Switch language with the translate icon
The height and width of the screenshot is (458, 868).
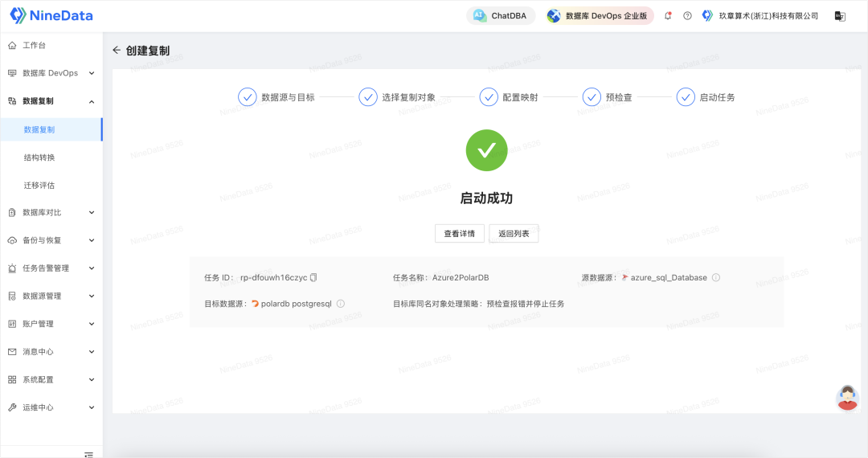pyautogui.click(x=840, y=16)
